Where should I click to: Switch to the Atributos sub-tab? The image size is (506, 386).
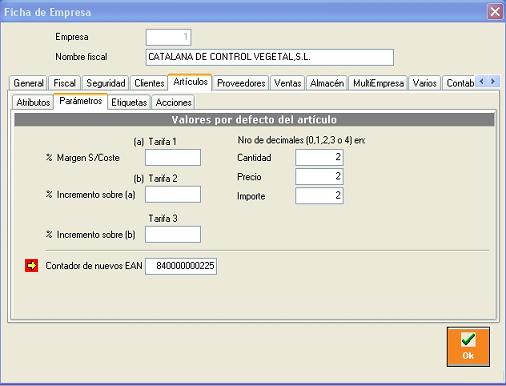tap(33, 102)
